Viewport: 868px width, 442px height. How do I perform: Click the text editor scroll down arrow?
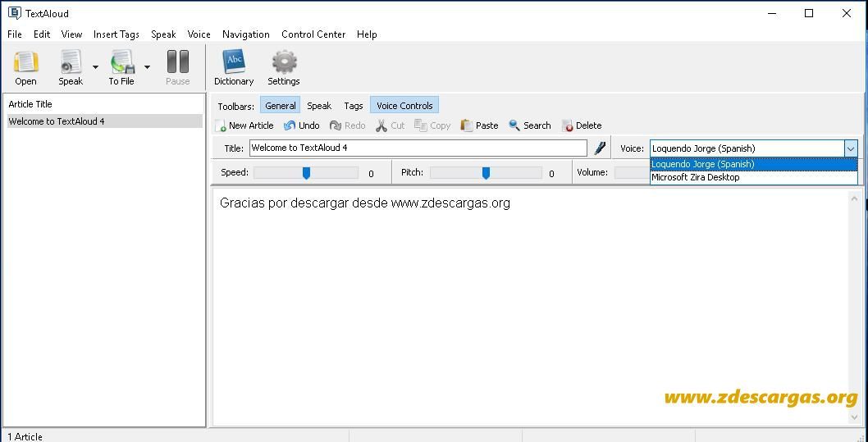(x=855, y=417)
